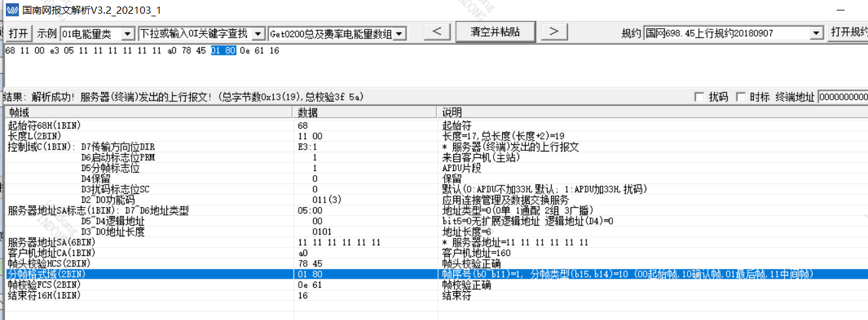This screenshot has width=868, height=320.
Task: Select the D3~D0地址长度 row
Action: coord(435,231)
